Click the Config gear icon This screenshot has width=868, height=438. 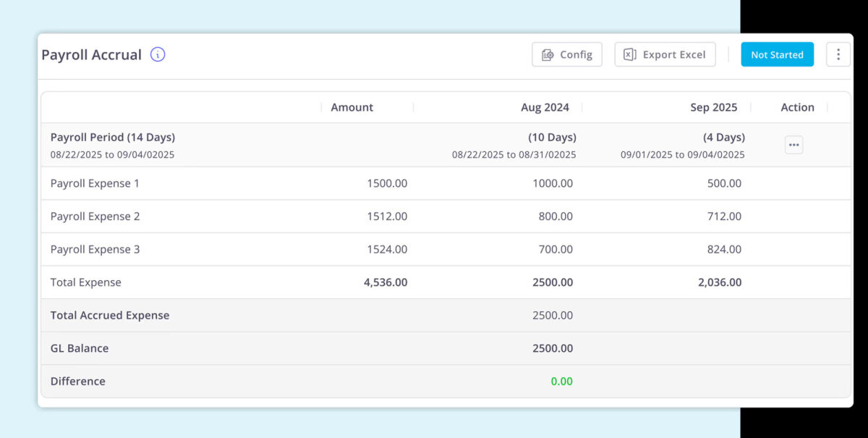coord(548,54)
